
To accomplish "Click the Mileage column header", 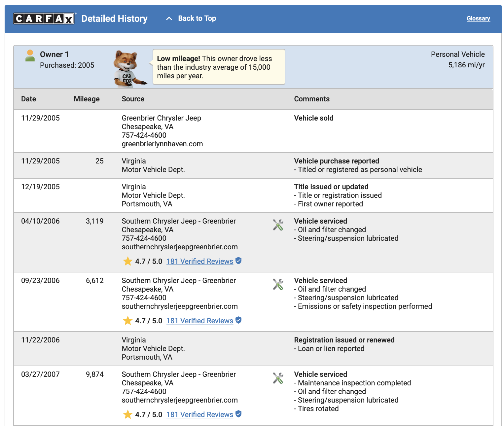I will (x=87, y=99).
